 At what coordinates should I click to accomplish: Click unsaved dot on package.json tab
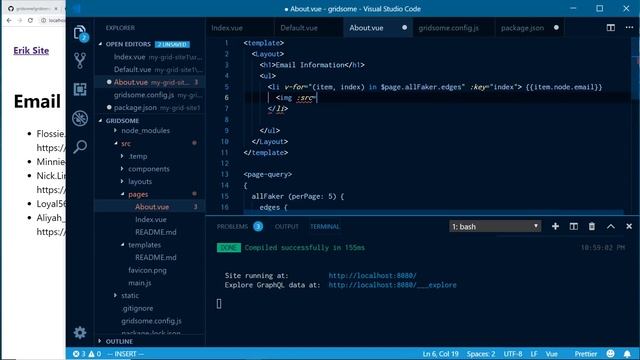(x=556, y=28)
